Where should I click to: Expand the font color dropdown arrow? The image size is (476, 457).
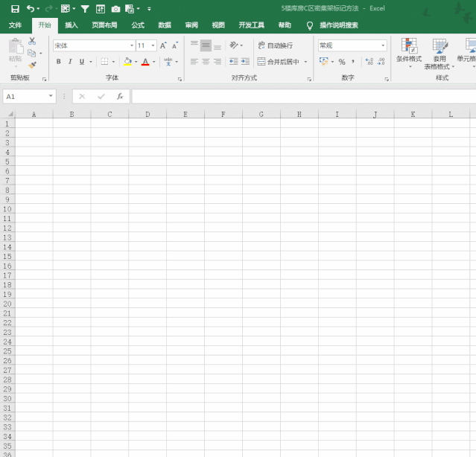(154, 62)
